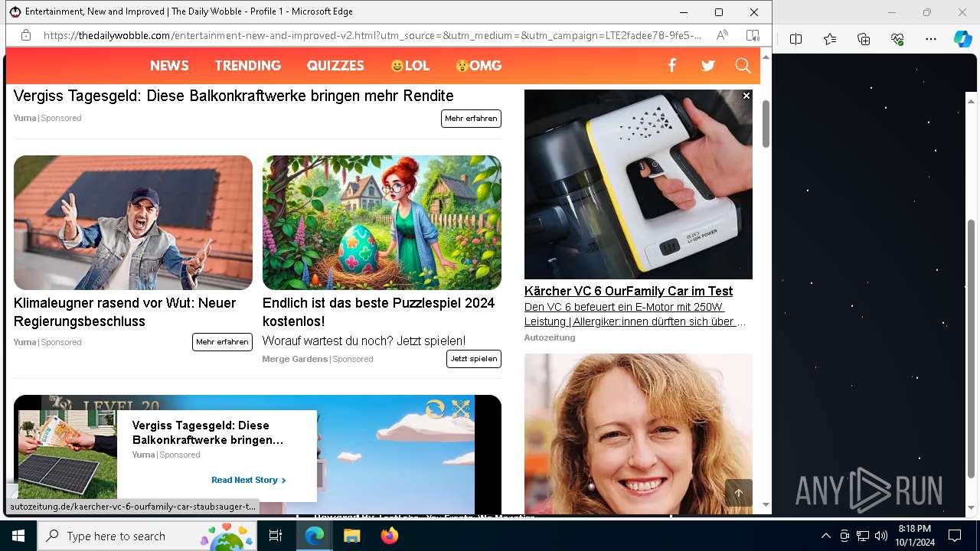Launch Firefox from taskbar
The image size is (980, 551).
pos(389,536)
